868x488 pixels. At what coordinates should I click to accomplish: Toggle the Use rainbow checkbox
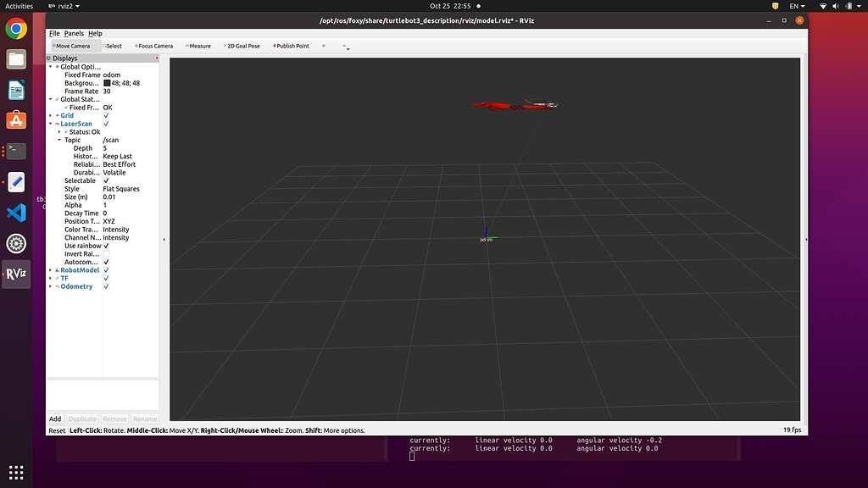tap(106, 246)
